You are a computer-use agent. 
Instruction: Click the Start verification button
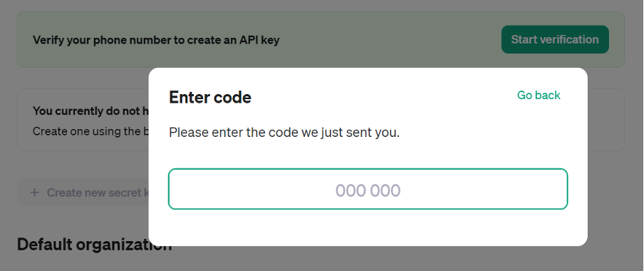pyautogui.click(x=555, y=39)
